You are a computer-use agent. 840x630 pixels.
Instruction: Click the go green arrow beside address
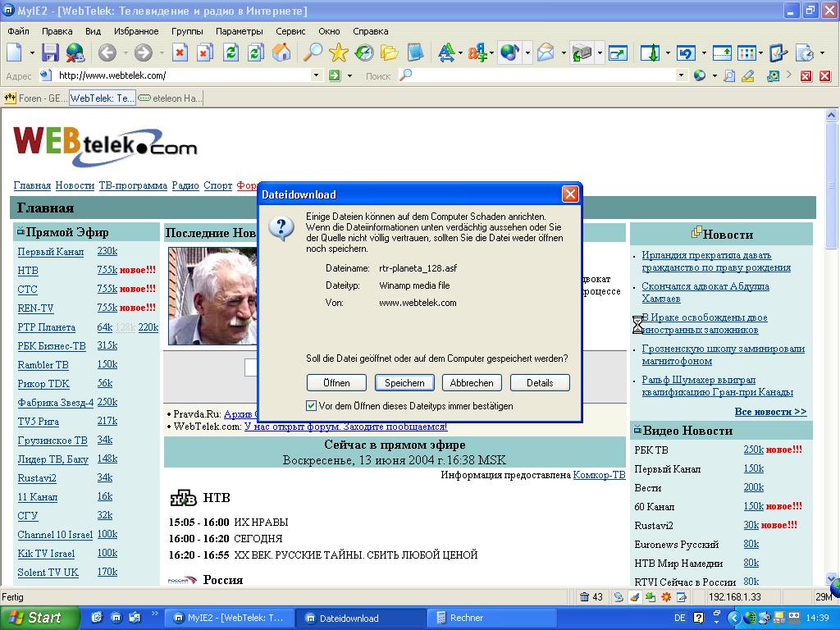point(335,75)
